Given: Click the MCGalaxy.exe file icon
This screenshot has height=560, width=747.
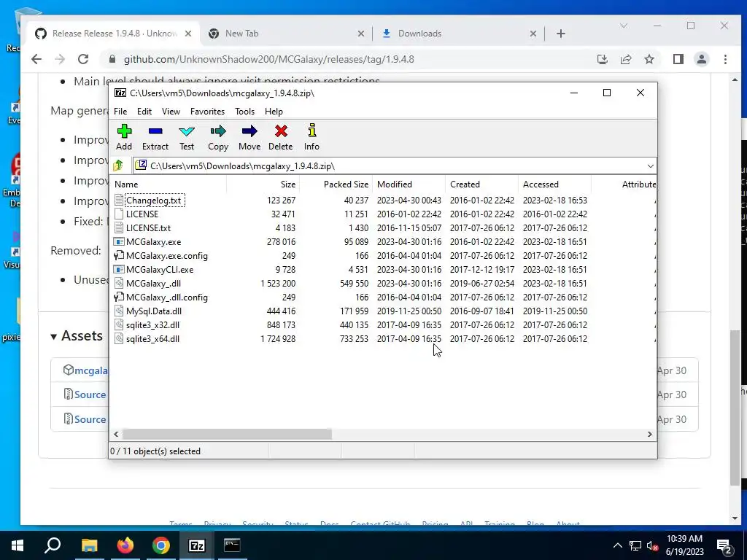Looking at the screenshot, I should pyautogui.click(x=119, y=242).
